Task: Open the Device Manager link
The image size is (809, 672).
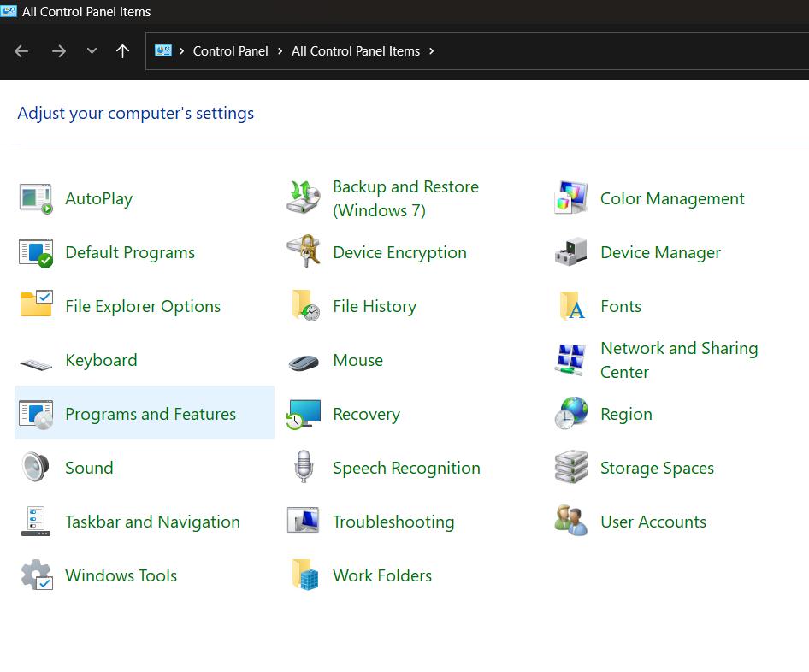Action: [660, 253]
